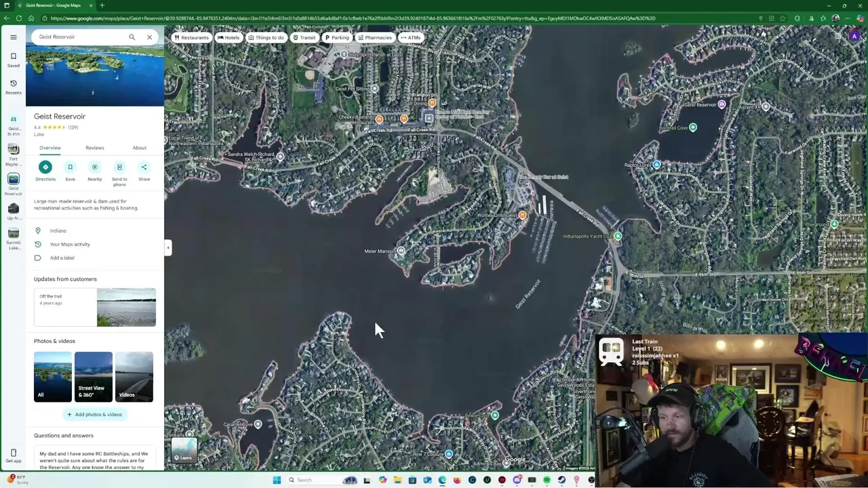Filter map by Hotels chip
The width and height of the screenshot is (868, 488).
pos(229,37)
